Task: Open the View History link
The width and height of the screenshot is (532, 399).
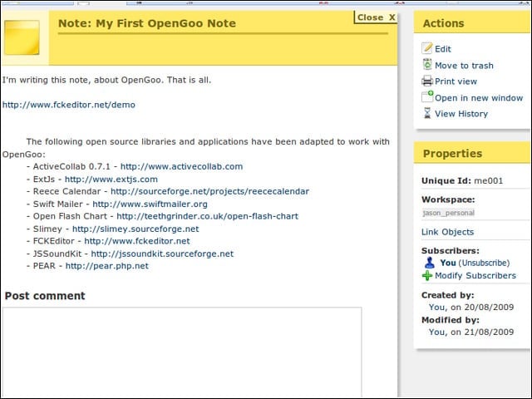Action: click(x=461, y=114)
